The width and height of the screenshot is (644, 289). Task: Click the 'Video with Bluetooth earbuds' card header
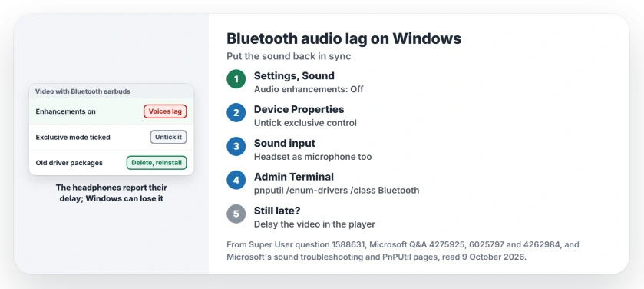click(x=111, y=91)
